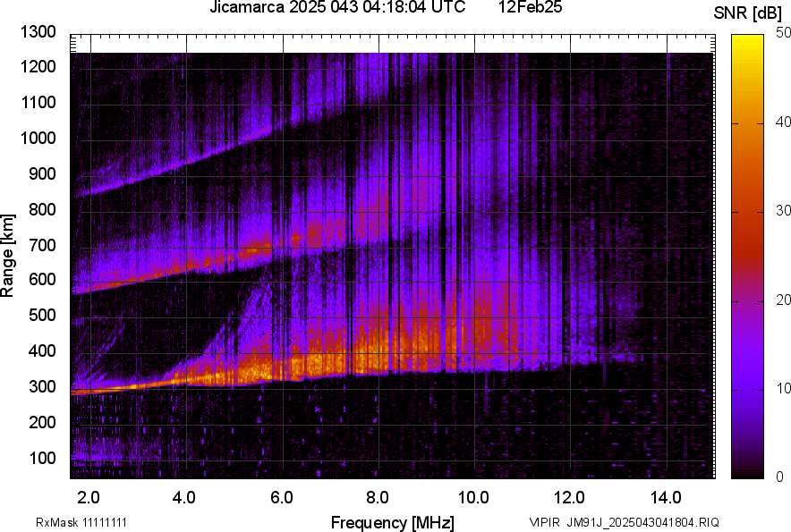The height and width of the screenshot is (532, 791).
Task: Click the 8.0 frequency tick label
Action: pos(377,497)
